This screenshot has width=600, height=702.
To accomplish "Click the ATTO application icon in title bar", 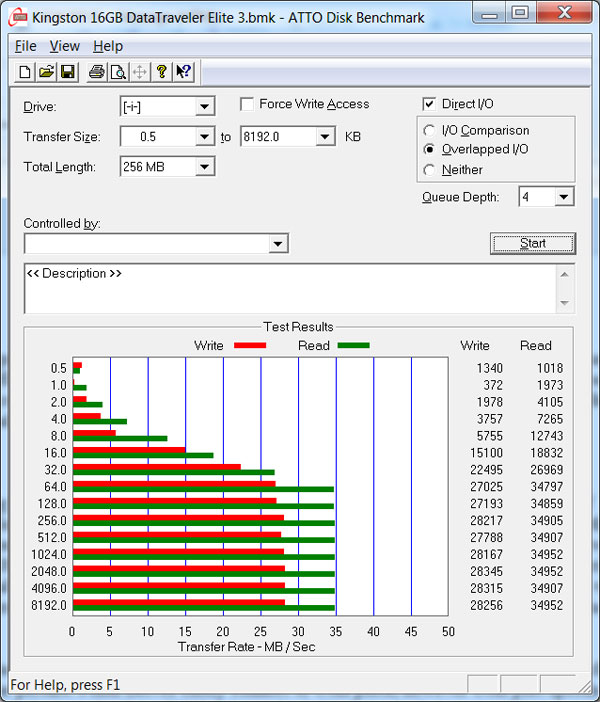I will click(x=18, y=18).
